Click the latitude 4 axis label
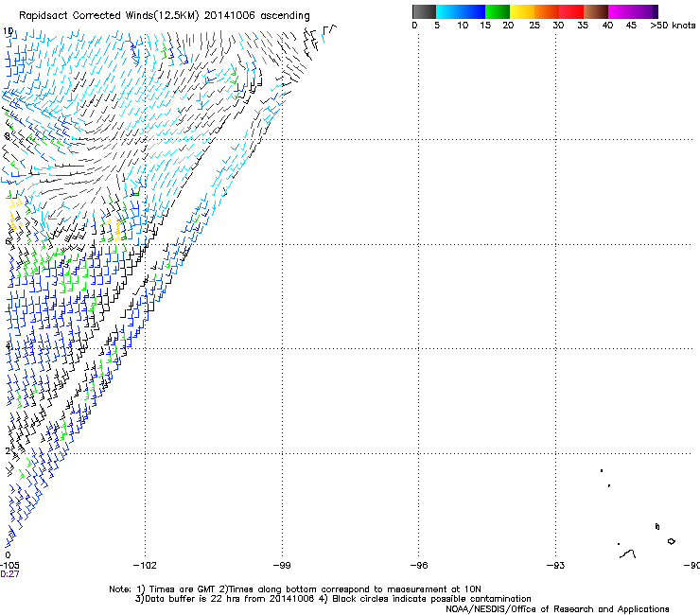The height and width of the screenshot is (615, 700). 8,346
